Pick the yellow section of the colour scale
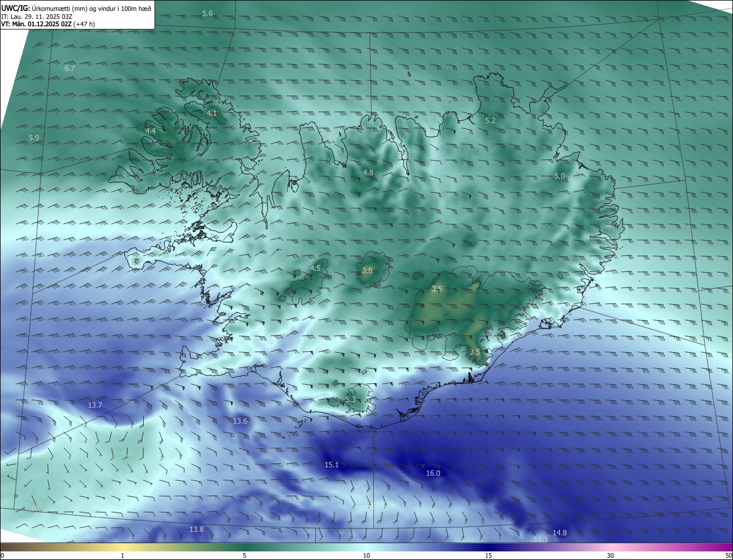The height and width of the screenshot is (560, 733). coord(123,547)
